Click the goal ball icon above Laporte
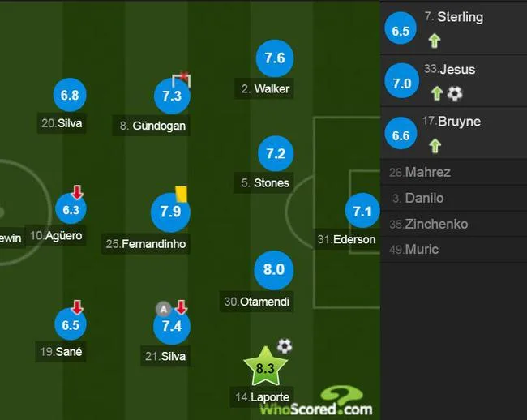The image size is (527, 420). click(285, 346)
